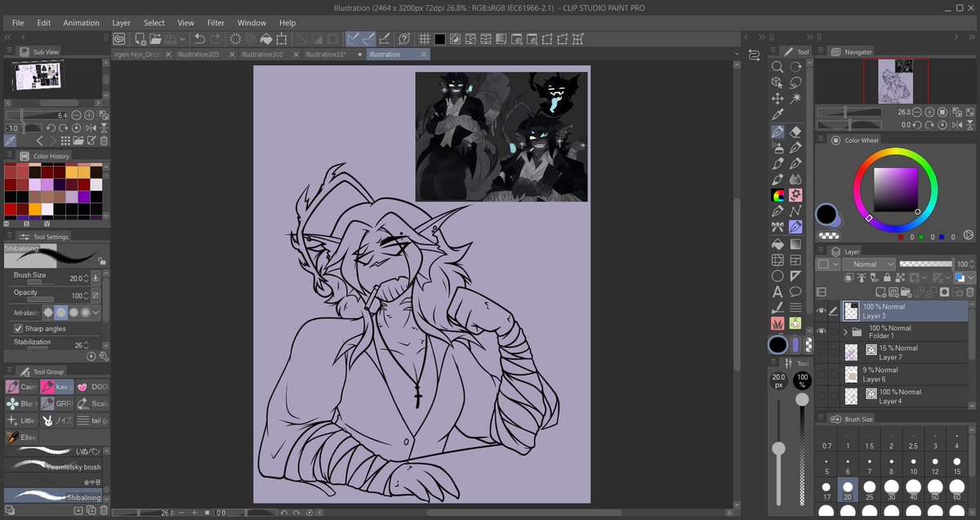Open Layer panel menu hamburger
This screenshot has width=980, height=520.
[x=822, y=251]
